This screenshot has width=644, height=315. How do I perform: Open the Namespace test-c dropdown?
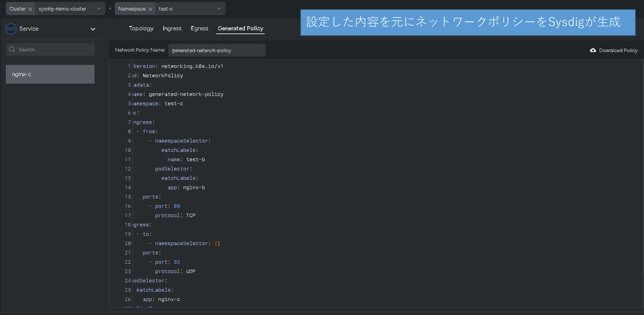190,9
